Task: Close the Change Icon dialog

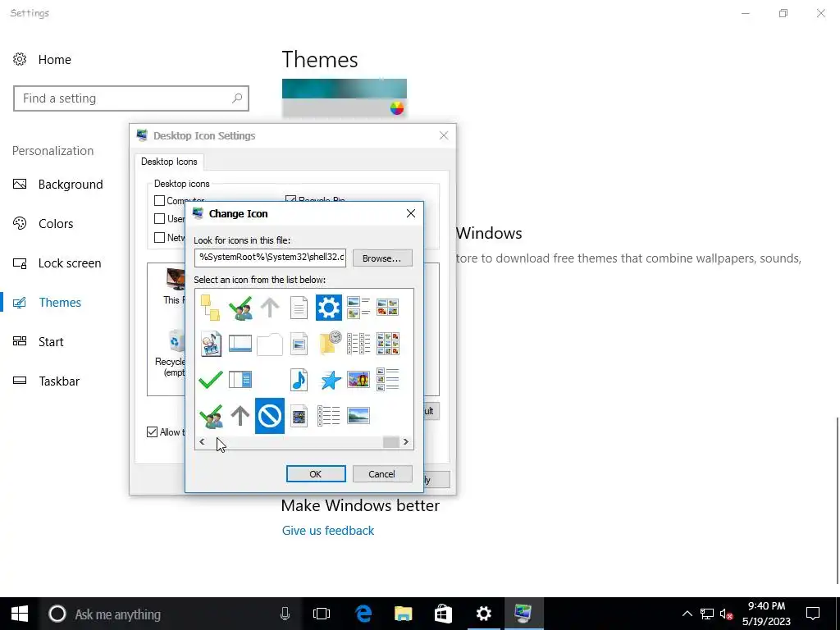Action: tap(411, 213)
